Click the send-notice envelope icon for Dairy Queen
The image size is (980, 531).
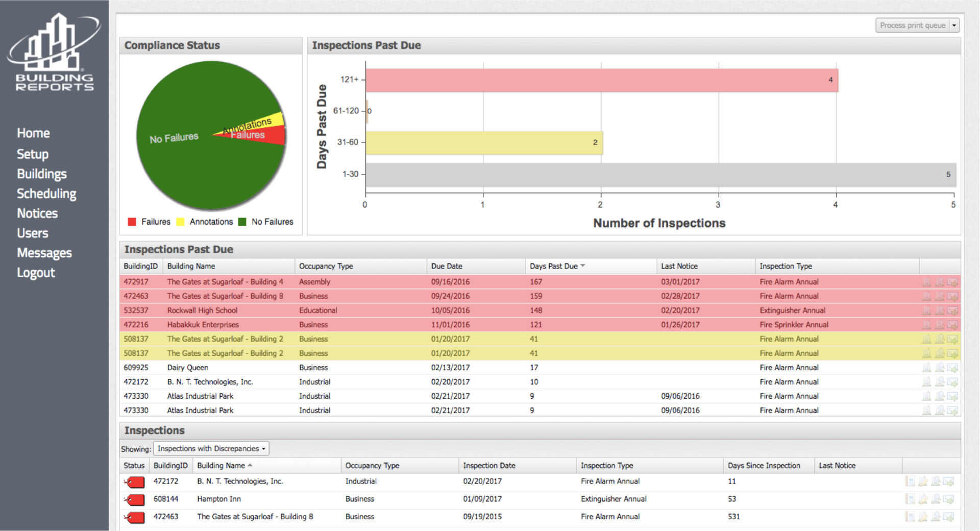(952, 368)
